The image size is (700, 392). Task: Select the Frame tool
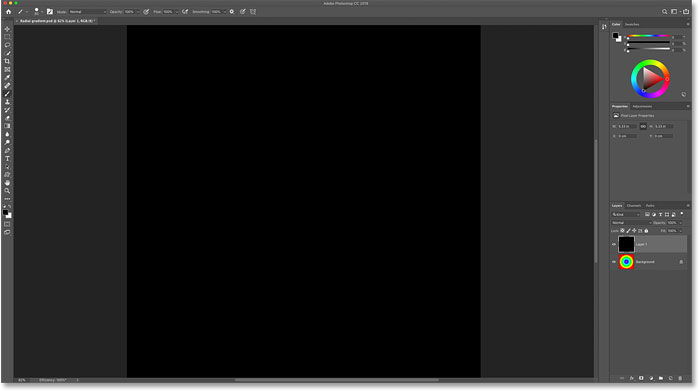[7, 69]
